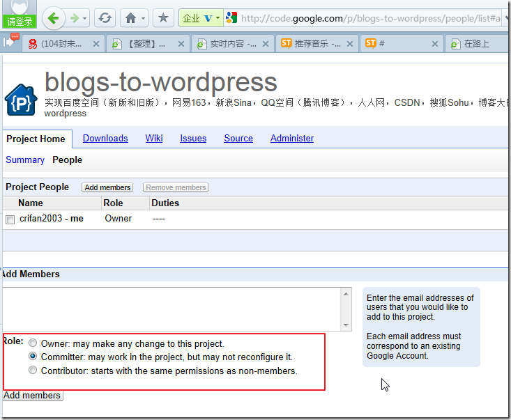Image resolution: width=511 pixels, height=420 pixels.
Task: Click the Add members button beside Project People
Action: coord(107,187)
